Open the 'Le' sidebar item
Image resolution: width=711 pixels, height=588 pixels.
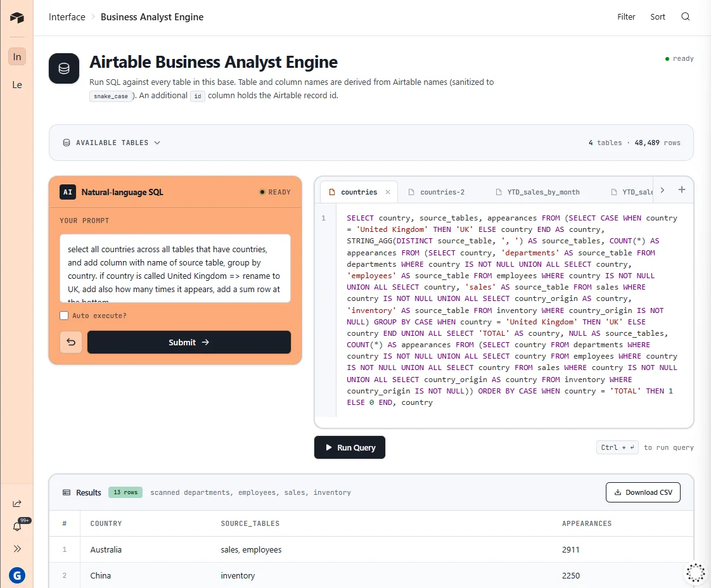[x=16, y=85]
